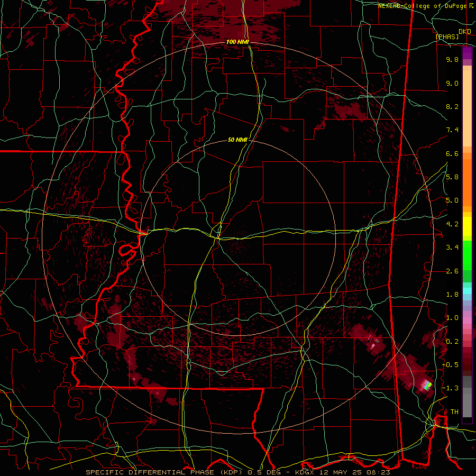The height and width of the screenshot is (476, 476).
Task: Click the "KDGX" radar station identifier
Action: click(306, 472)
